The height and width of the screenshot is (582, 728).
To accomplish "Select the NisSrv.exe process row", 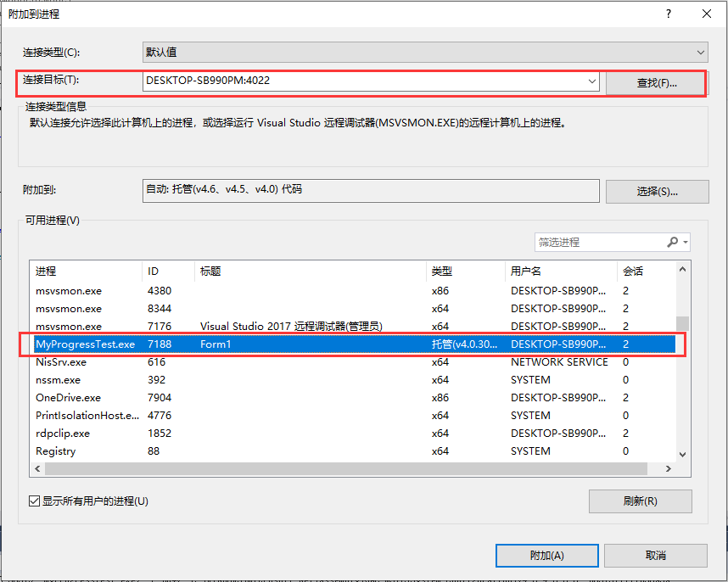I will coord(355,362).
